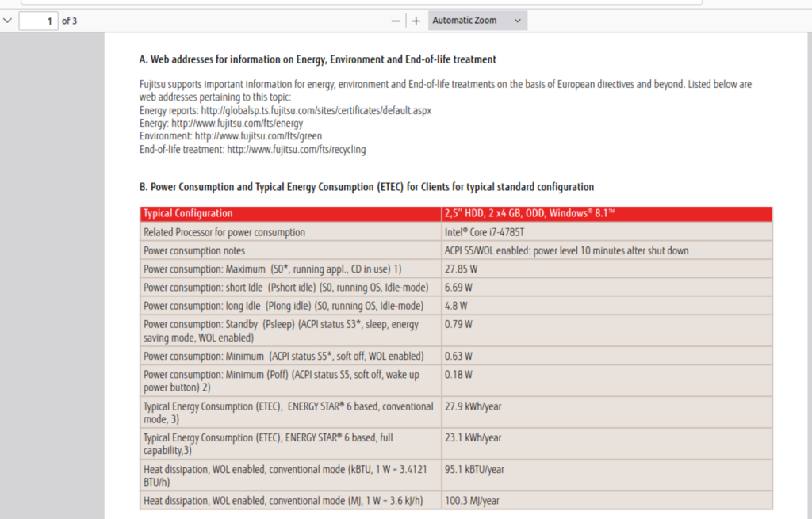812x519 pixels.
Task: Open the fujitsu.com/fts/energy link
Action: [x=237, y=124]
